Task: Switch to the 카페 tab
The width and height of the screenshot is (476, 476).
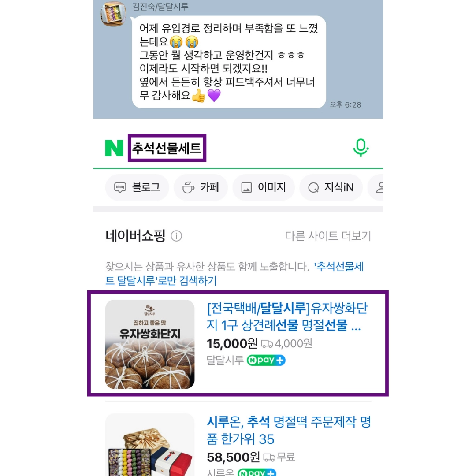Action: pyautogui.click(x=201, y=187)
